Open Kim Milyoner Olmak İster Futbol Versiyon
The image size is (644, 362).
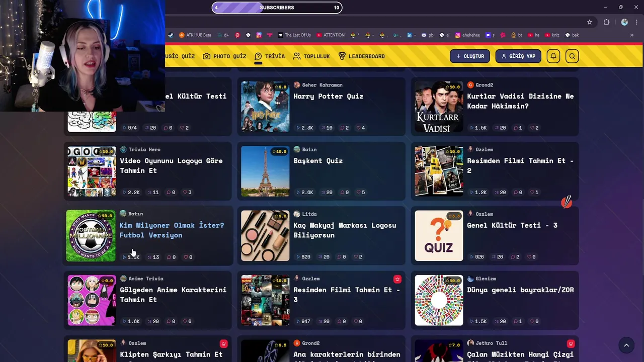tap(172, 230)
